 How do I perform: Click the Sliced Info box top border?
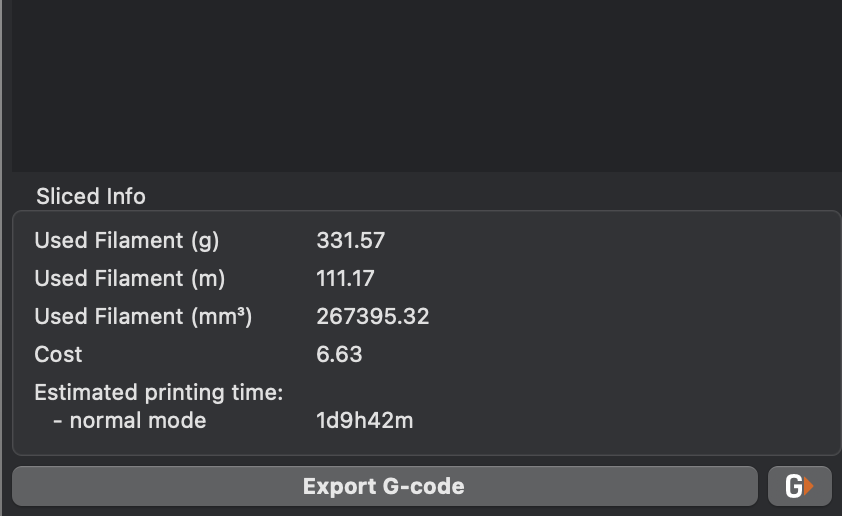(426, 211)
